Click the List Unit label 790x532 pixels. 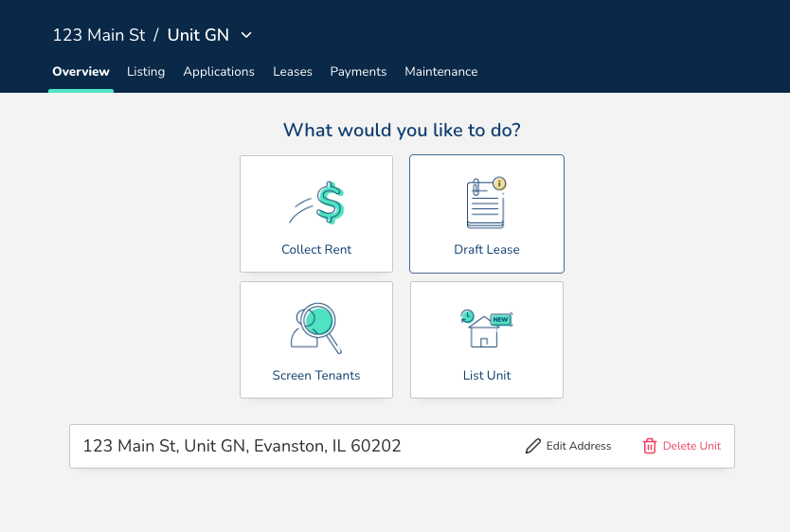click(x=487, y=375)
